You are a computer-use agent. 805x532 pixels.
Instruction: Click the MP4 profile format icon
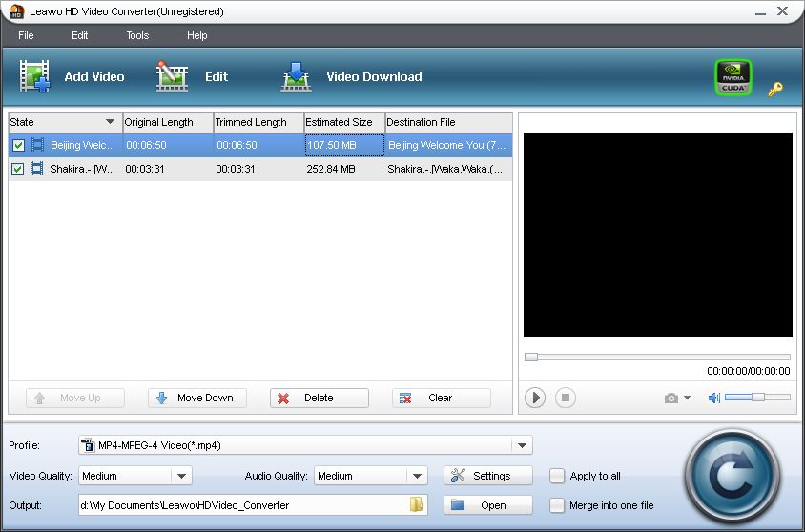(x=88, y=445)
